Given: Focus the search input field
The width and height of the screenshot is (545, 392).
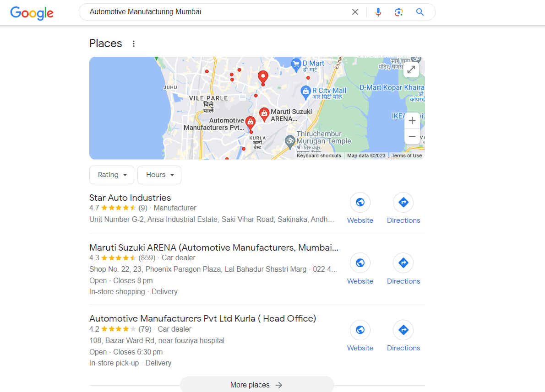Looking at the screenshot, I should coord(216,12).
